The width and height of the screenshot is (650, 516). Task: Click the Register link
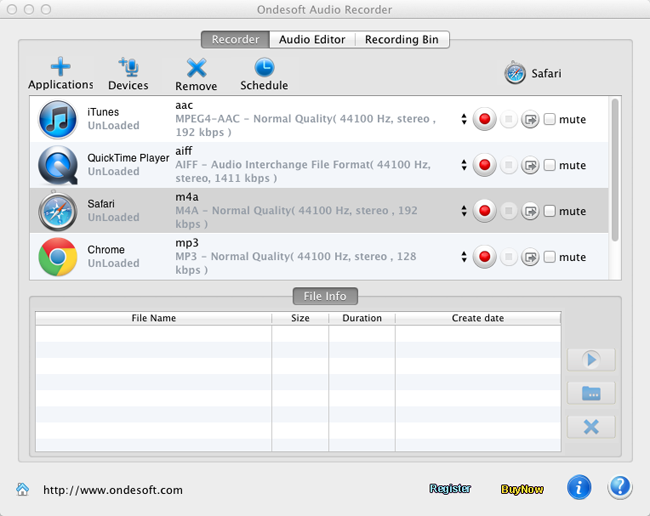(450, 489)
